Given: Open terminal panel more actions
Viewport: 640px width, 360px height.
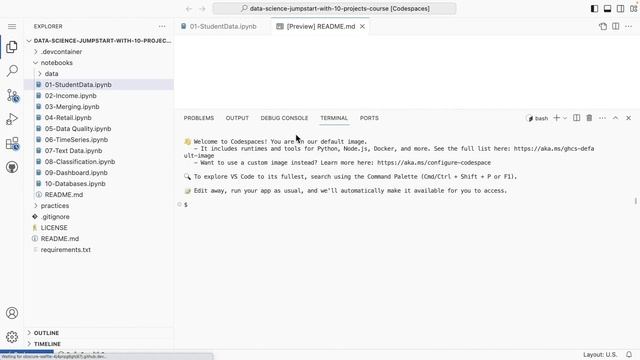Looking at the screenshot, I should pyautogui.click(x=602, y=118).
